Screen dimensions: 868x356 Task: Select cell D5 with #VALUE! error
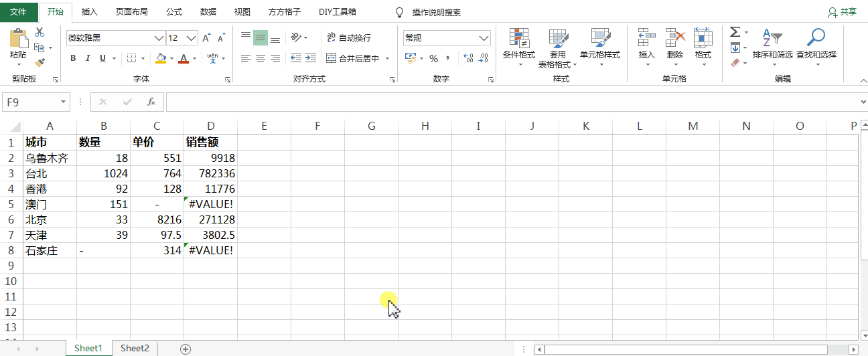(210, 204)
